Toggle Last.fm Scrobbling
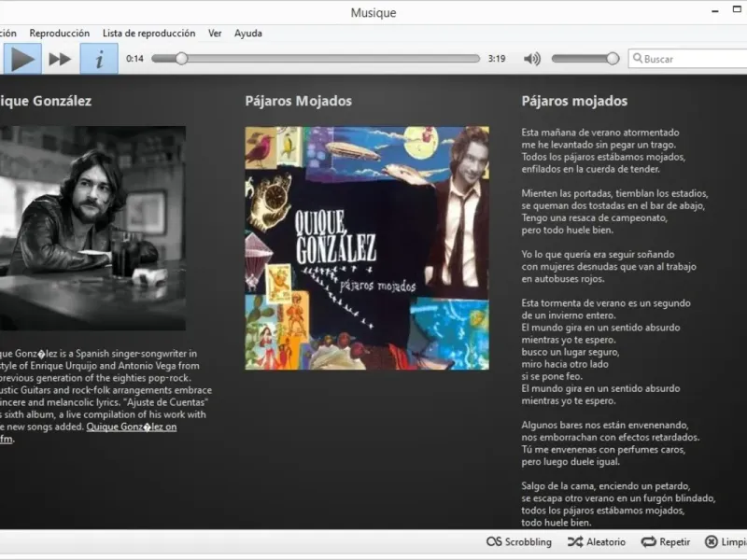The image size is (747, 560). tap(519, 542)
